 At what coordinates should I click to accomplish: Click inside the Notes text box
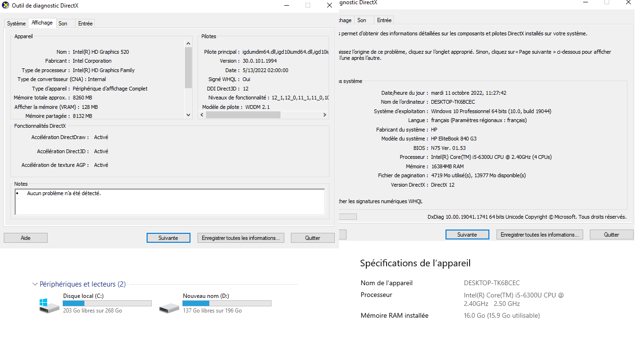(170, 202)
